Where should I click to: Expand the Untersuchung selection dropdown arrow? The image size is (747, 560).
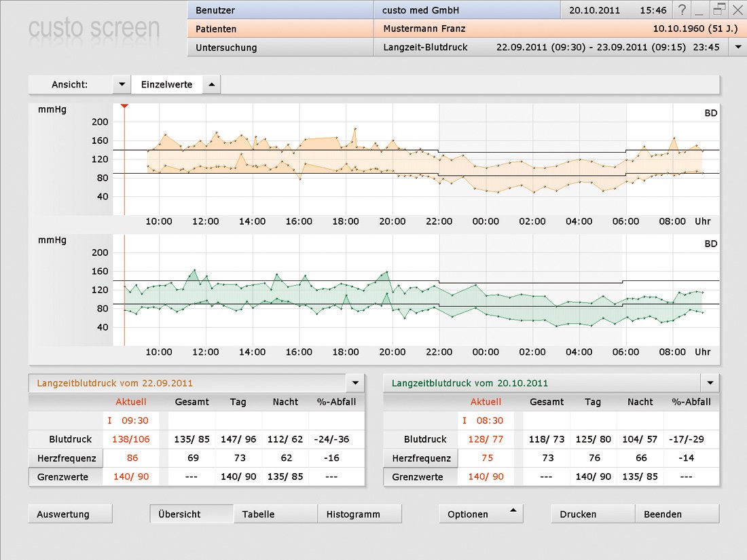tap(737, 48)
